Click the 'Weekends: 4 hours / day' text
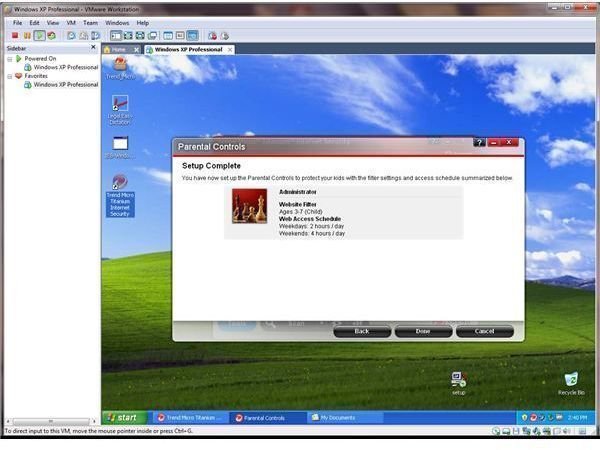The width and height of the screenshot is (600, 450). click(x=312, y=233)
